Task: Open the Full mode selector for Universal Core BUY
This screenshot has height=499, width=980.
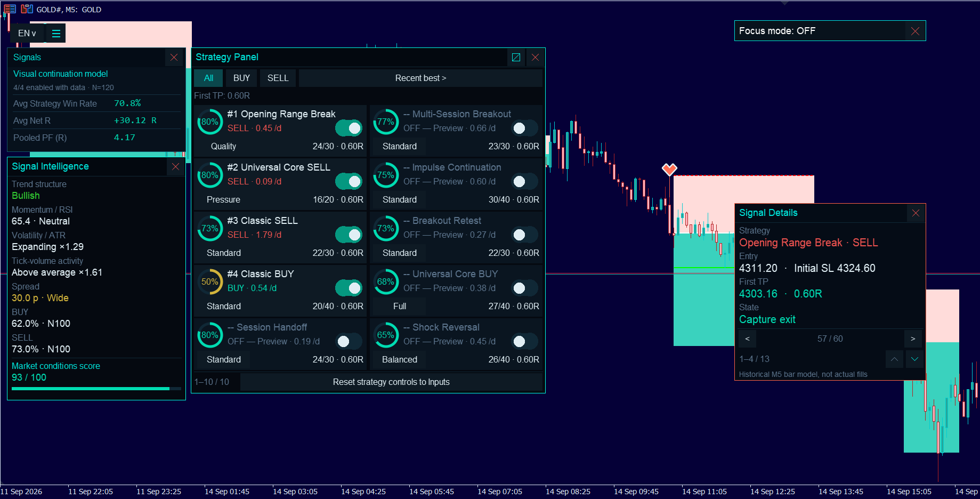Action: (x=400, y=306)
